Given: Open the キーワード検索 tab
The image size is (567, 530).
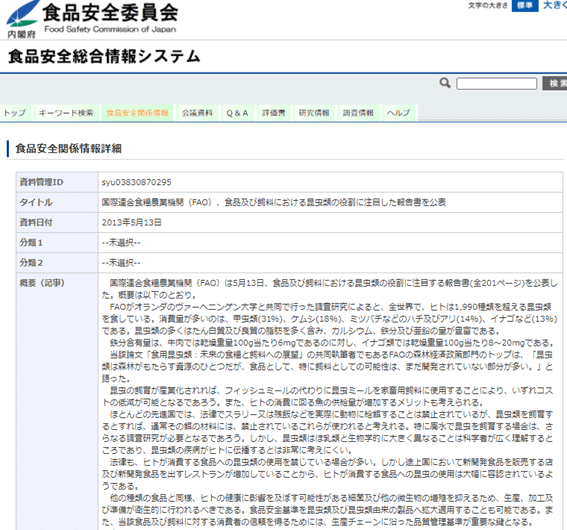Looking at the screenshot, I should [x=66, y=113].
